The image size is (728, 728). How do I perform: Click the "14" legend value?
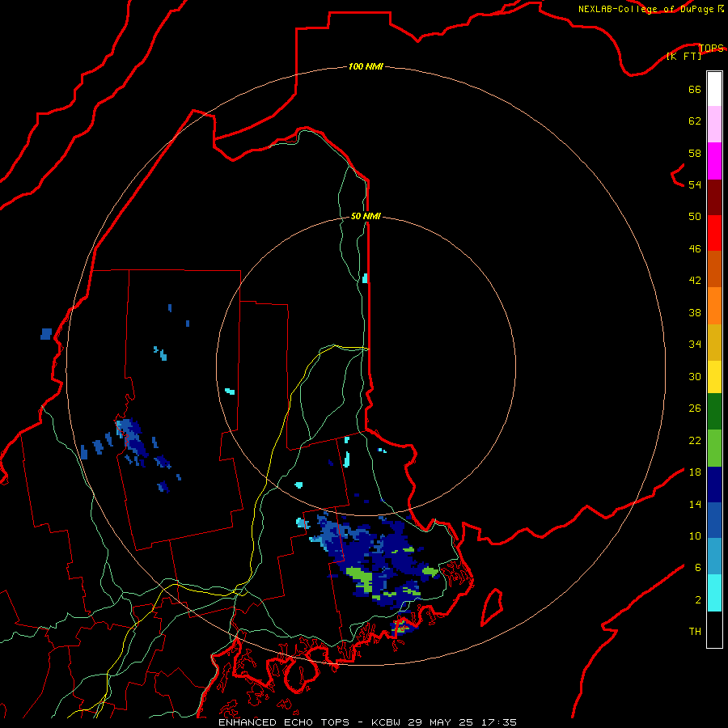tap(695, 504)
